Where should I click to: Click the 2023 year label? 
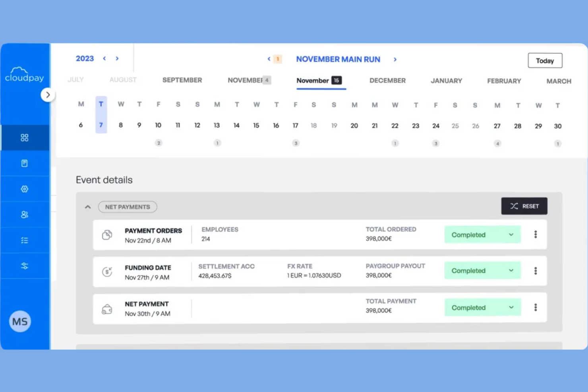tap(85, 58)
